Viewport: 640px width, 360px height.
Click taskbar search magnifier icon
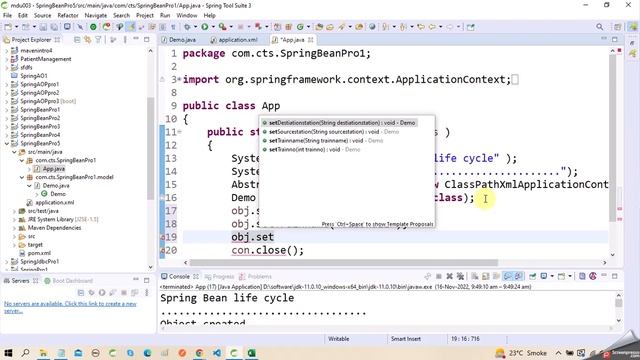(25, 353)
